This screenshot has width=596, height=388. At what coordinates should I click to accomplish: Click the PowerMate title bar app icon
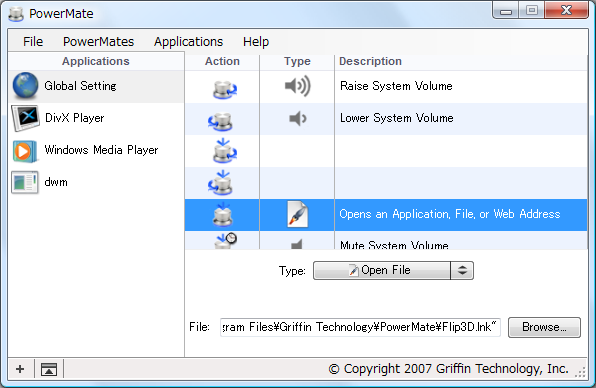16,14
